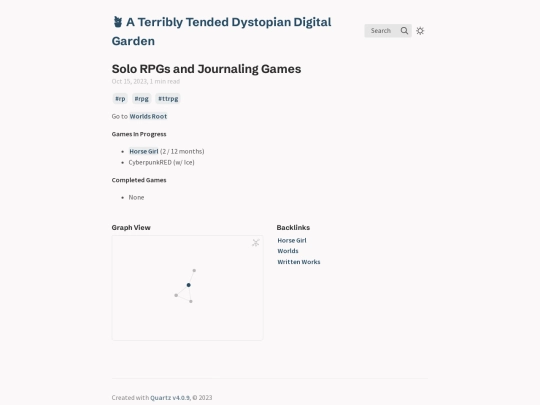Click the Oct 15, 2023 date text
This screenshot has height=405, width=540.
point(129,81)
